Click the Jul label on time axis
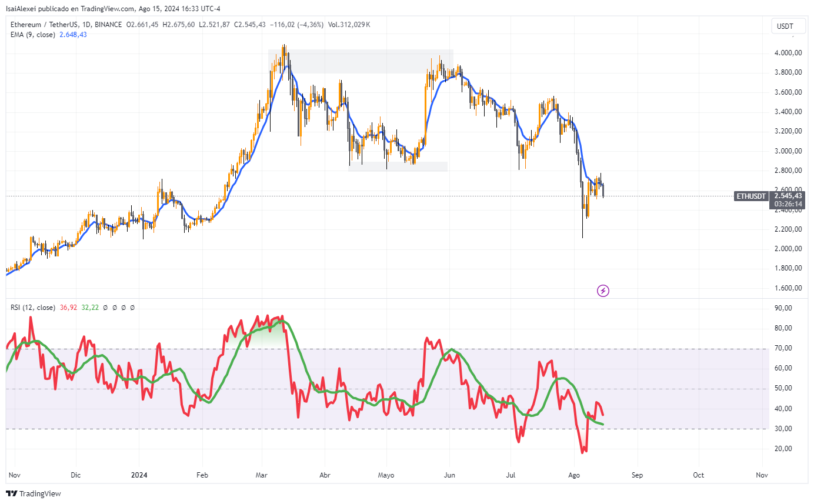814x504 pixels. (511, 475)
